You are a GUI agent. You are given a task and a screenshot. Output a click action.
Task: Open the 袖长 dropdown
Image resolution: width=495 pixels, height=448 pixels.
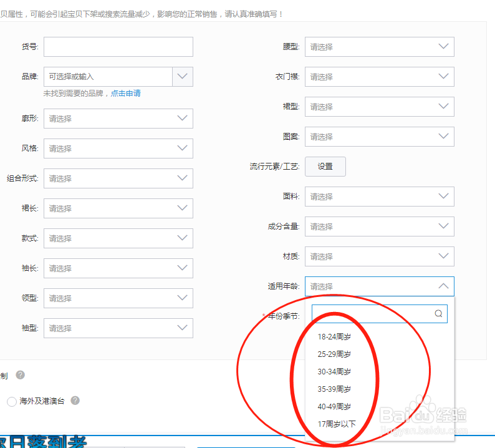(118, 268)
